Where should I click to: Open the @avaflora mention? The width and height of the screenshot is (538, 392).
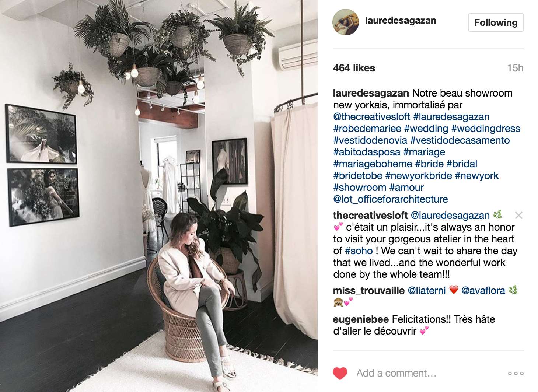483,291
